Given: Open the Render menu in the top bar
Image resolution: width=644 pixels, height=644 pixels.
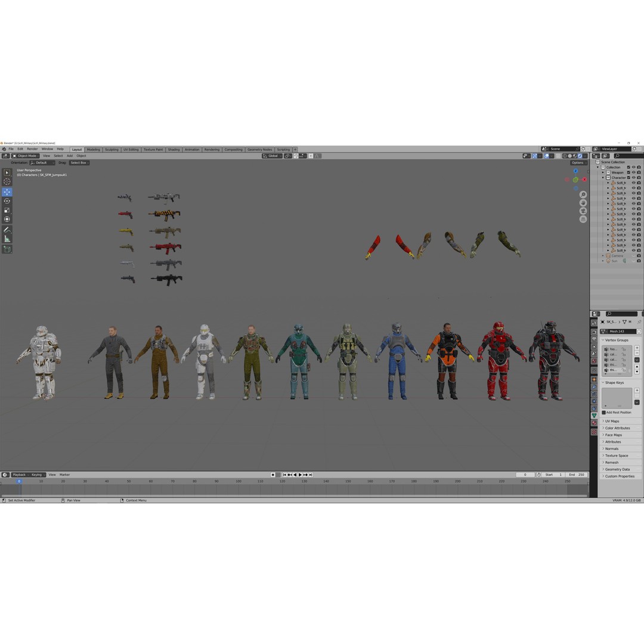Looking at the screenshot, I should click(x=32, y=149).
